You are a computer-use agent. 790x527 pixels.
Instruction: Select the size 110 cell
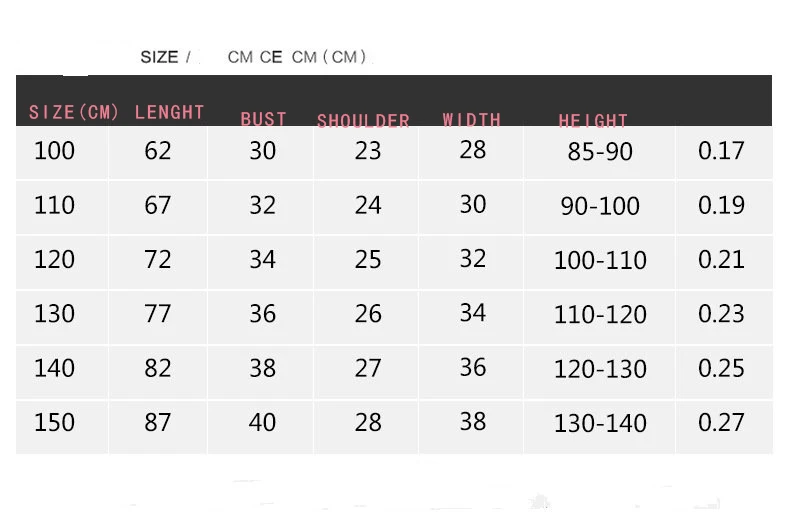[x=62, y=207]
